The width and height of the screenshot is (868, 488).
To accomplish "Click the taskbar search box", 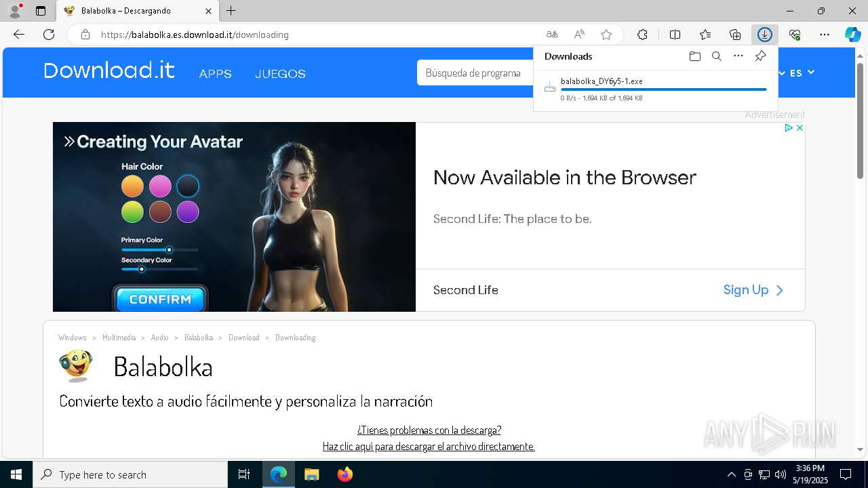I will point(130,474).
